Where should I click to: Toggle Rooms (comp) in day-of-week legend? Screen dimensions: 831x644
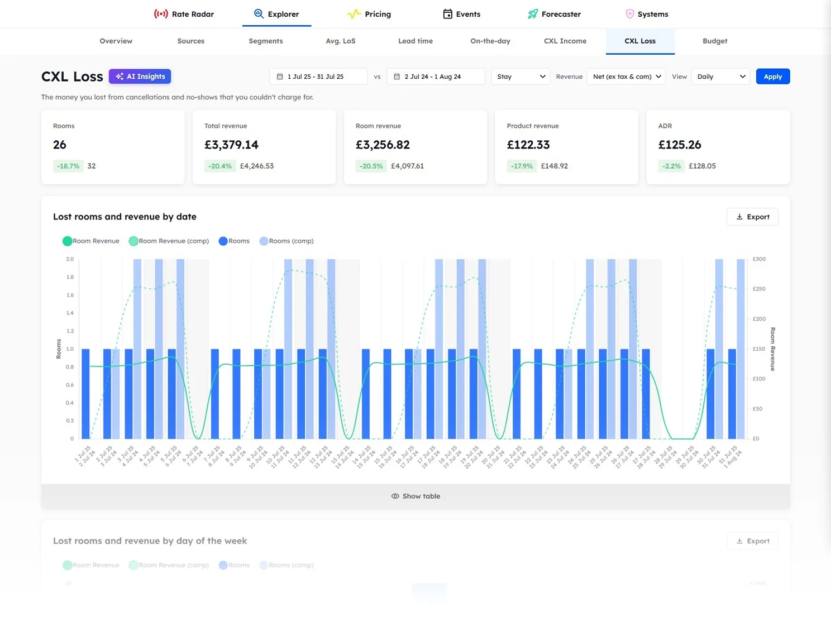pos(286,565)
